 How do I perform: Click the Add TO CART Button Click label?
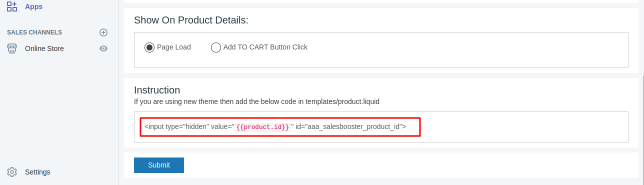[x=265, y=47]
